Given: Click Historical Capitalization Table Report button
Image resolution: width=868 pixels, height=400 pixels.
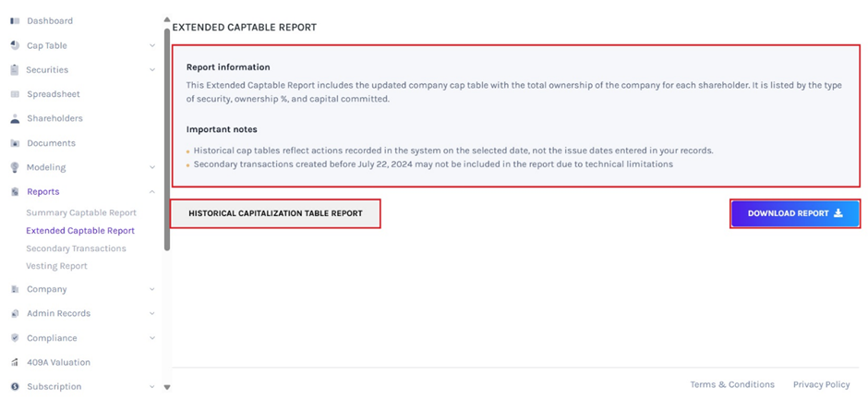Looking at the screenshot, I should [275, 213].
